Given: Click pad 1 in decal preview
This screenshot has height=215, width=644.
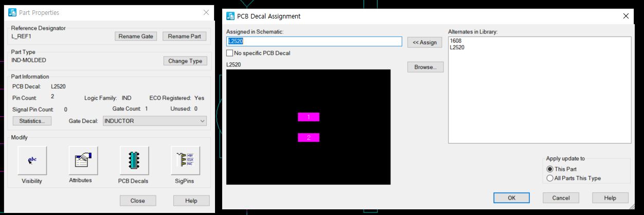Looking at the screenshot, I should pyautogui.click(x=309, y=117).
